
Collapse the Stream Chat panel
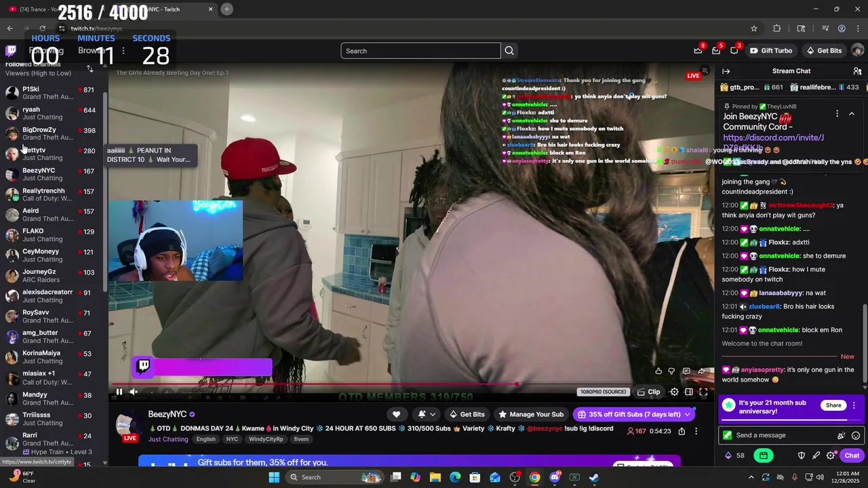coord(726,71)
